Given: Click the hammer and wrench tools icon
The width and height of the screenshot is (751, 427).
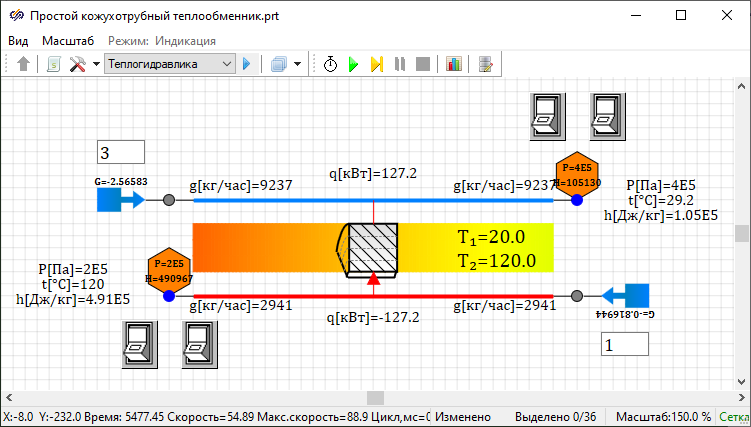Looking at the screenshot, I should pos(77,64).
